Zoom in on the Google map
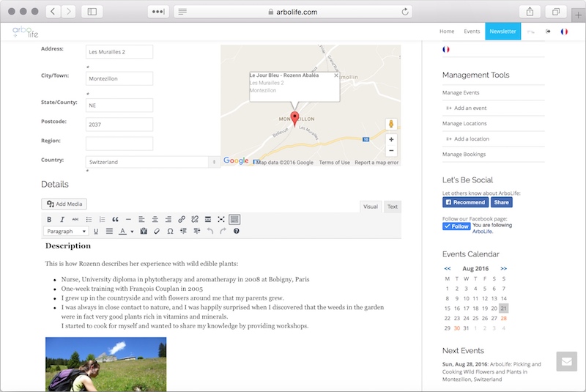The image size is (586, 392). point(391,139)
